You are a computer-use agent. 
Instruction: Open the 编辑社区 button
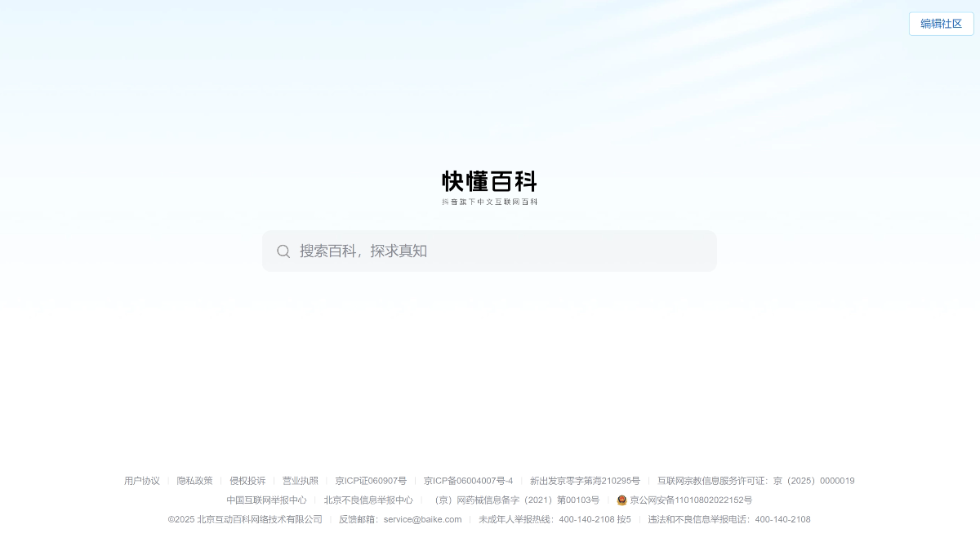[x=941, y=24]
